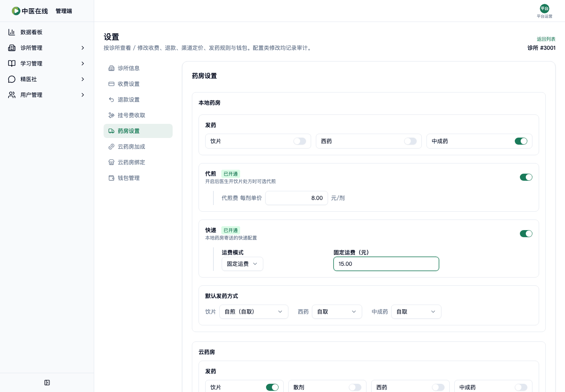Image resolution: width=565 pixels, height=392 pixels.
Task: Collapse the sidebar with the bottom panel icon
Action: pos(47,383)
